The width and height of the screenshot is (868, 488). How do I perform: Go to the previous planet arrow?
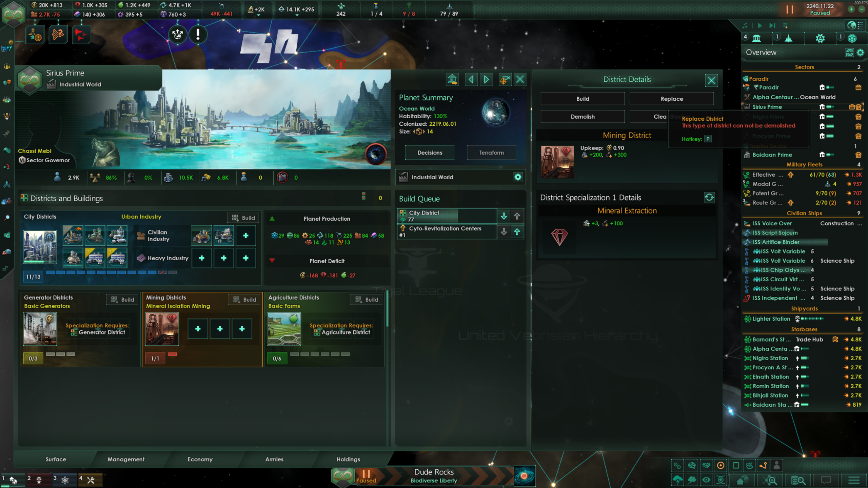tap(471, 80)
